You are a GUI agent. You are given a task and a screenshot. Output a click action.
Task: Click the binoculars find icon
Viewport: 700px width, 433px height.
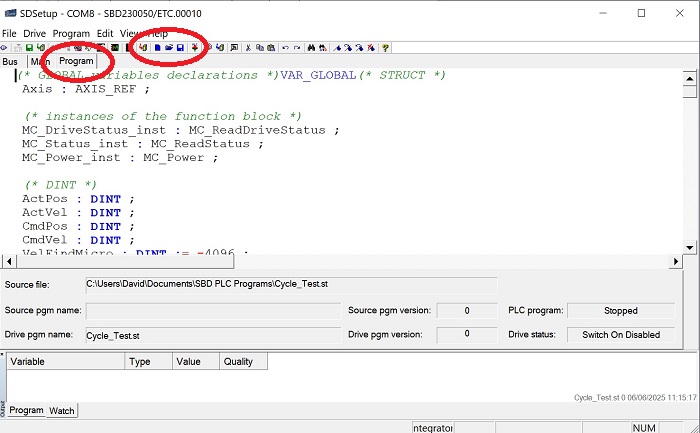311,47
